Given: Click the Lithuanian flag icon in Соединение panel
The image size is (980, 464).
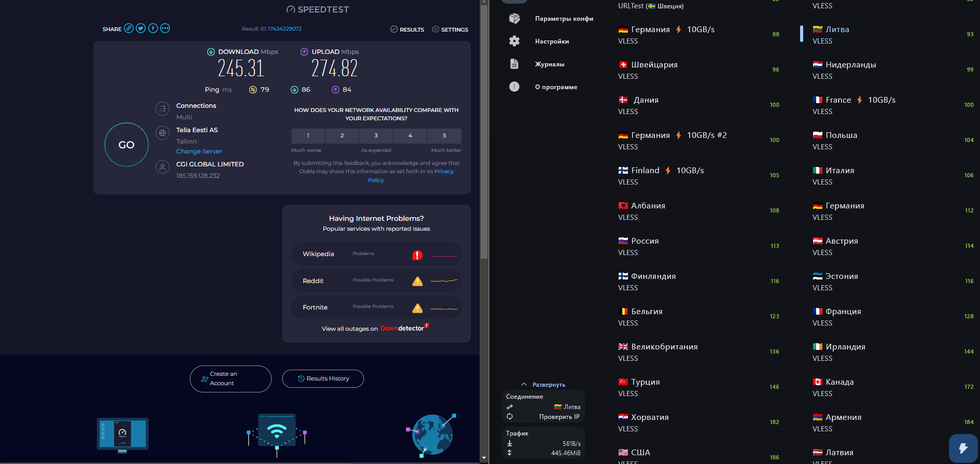Looking at the screenshot, I should click(558, 407).
